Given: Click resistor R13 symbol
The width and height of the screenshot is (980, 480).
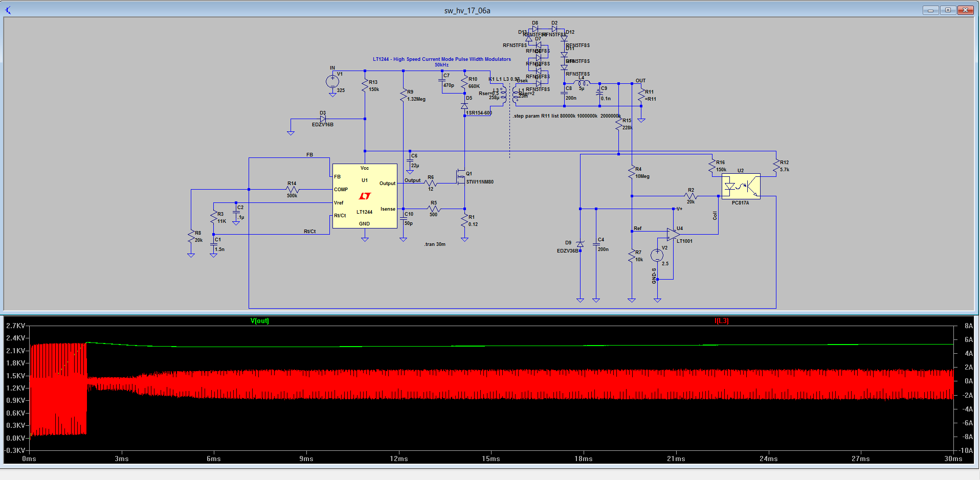Looking at the screenshot, I should [x=365, y=85].
